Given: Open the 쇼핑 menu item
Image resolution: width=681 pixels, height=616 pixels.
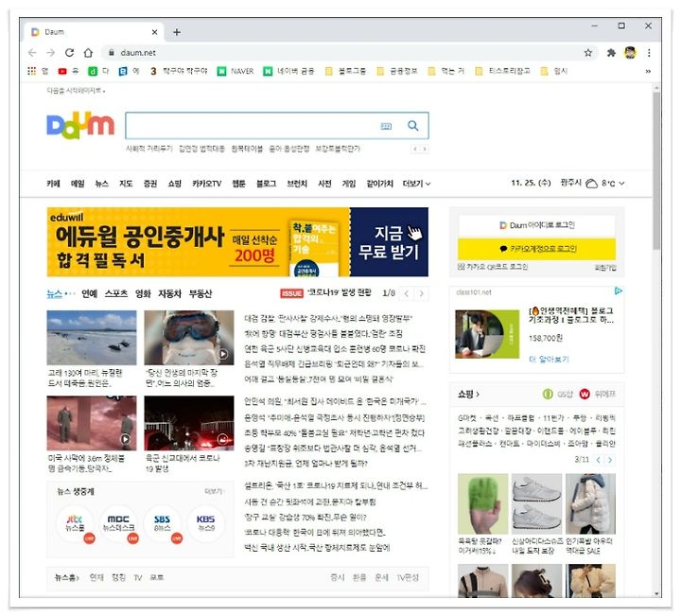Looking at the screenshot, I should pos(175,184).
